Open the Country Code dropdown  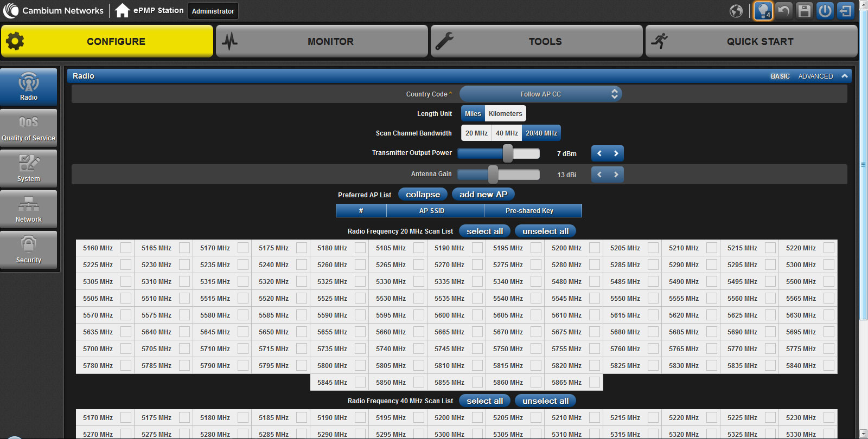[540, 94]
